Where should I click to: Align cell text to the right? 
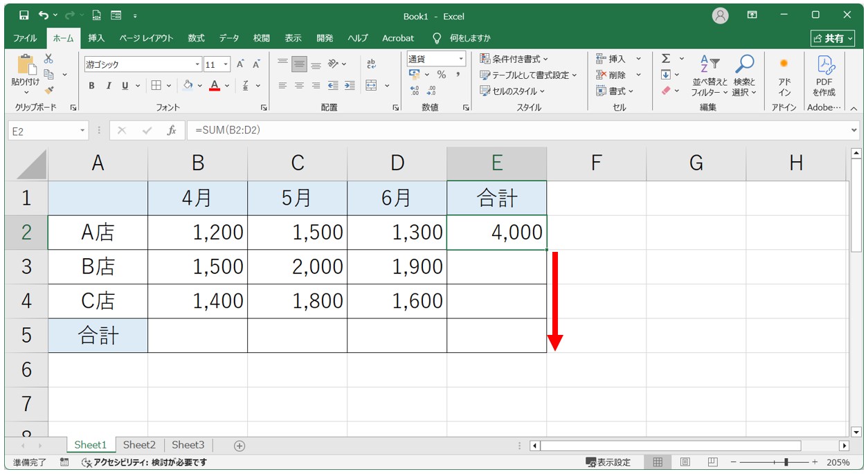click(x=316, y=86)
